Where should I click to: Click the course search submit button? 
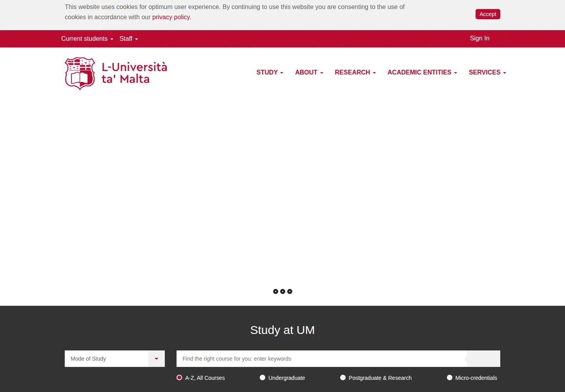pos(483,359)
